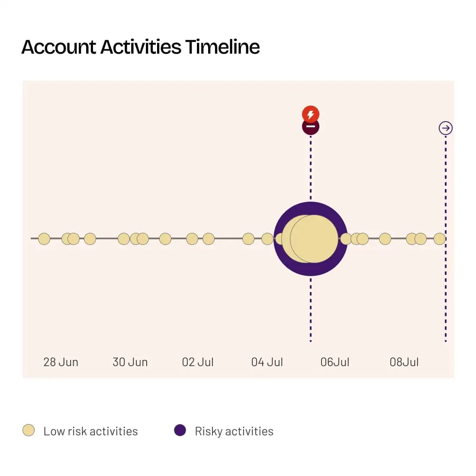Click the yellow Low risk legend swatch
This screenshot has width=476, height=476.
click(x=29, y=430)
